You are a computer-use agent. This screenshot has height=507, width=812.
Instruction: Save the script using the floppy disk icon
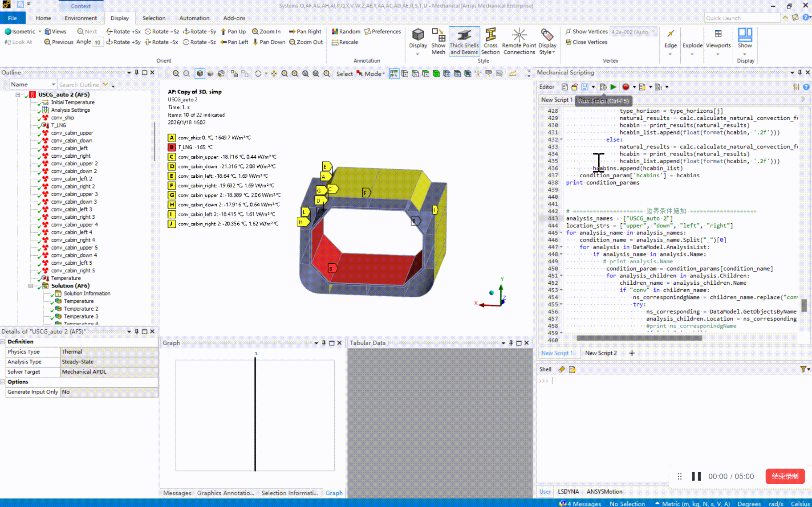[585, 87]
